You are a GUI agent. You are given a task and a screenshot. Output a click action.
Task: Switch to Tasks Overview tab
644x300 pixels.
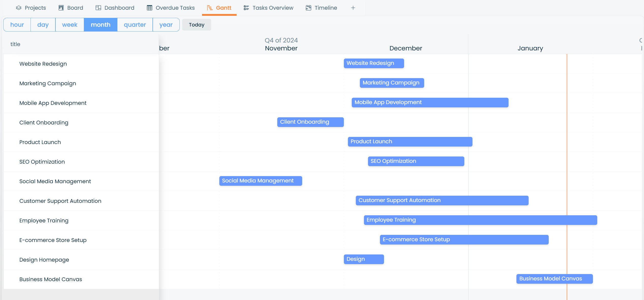(268, 8)
